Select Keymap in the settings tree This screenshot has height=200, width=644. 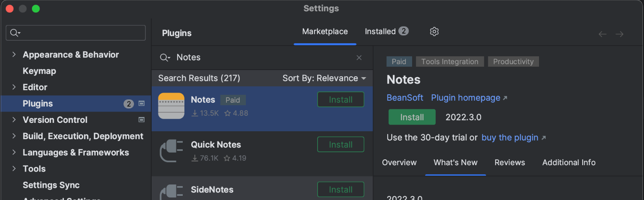(x=39, y=71)
